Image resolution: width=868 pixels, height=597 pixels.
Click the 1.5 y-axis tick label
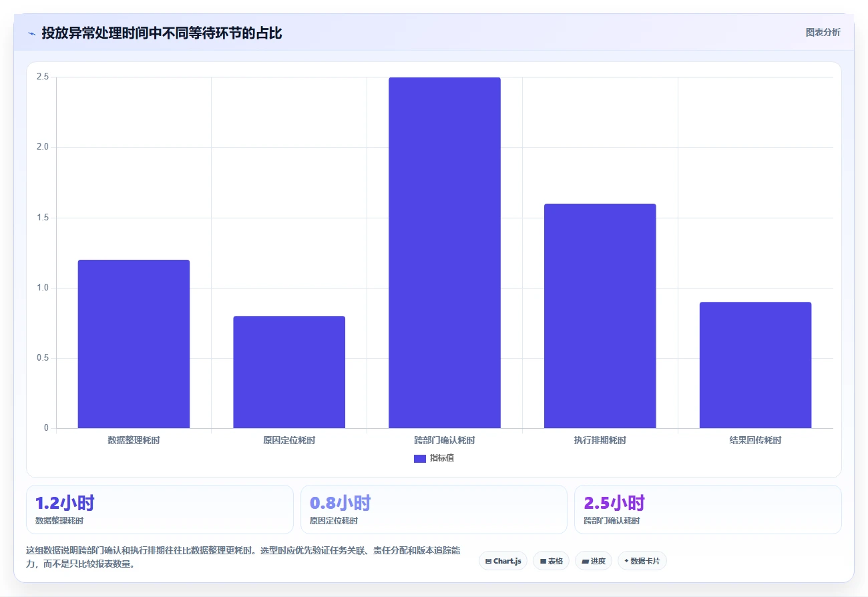(43, 218)
